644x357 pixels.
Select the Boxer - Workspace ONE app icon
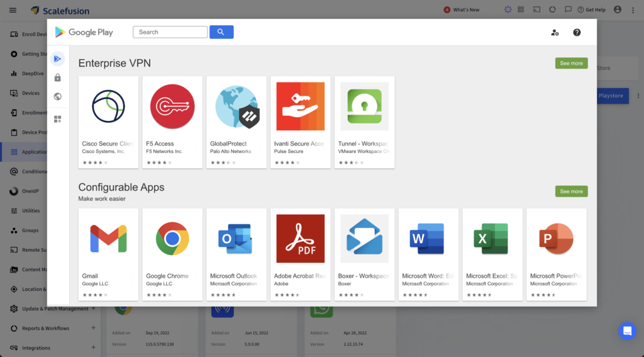(365, 239)
